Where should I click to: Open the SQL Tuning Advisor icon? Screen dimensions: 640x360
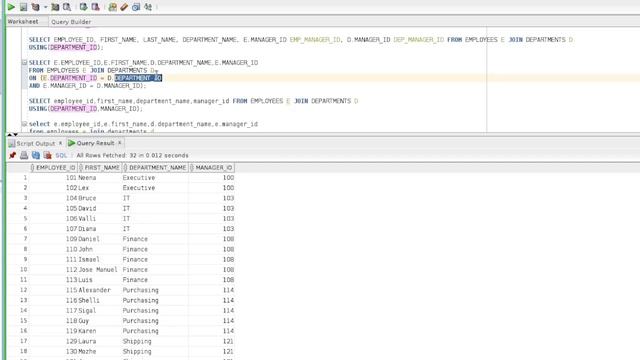coord(67,7)
